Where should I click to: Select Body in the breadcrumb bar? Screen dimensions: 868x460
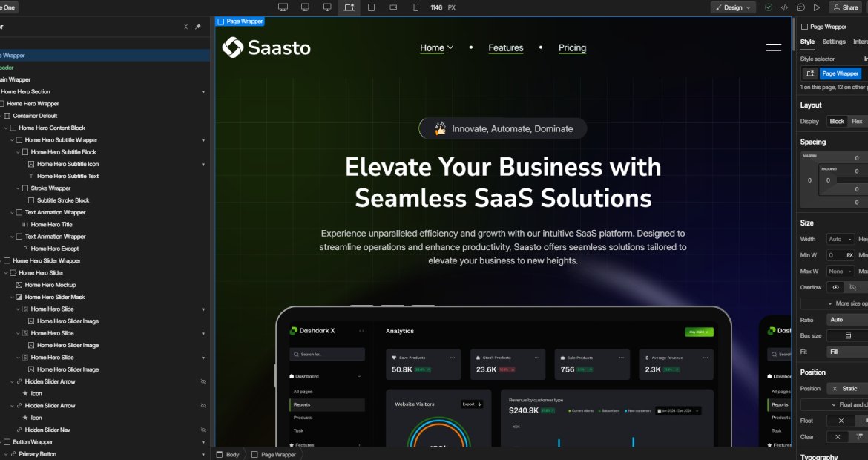[x=232, y=455]
